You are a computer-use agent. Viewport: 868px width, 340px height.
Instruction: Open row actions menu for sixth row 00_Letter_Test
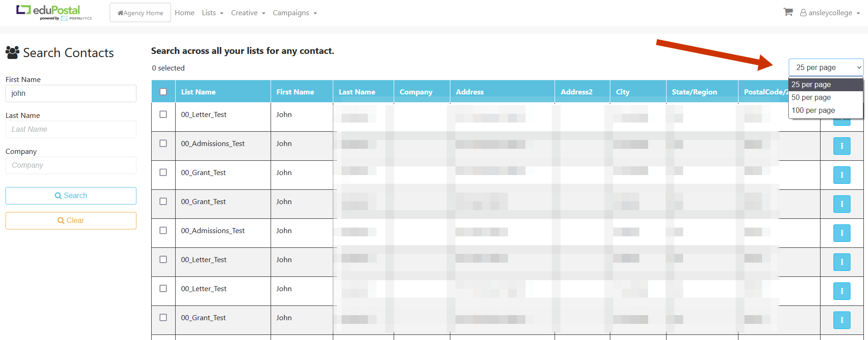pyautogui.click(x=842, y=262)
